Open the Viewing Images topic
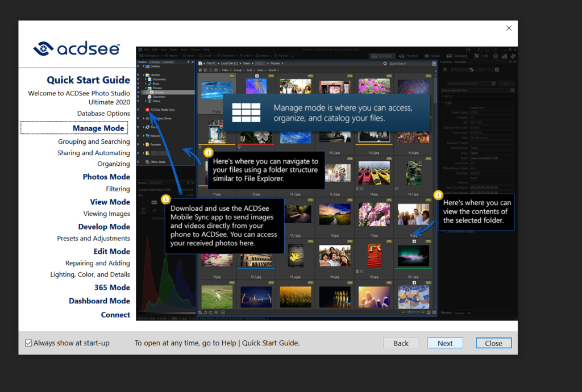 click(106, 214)
